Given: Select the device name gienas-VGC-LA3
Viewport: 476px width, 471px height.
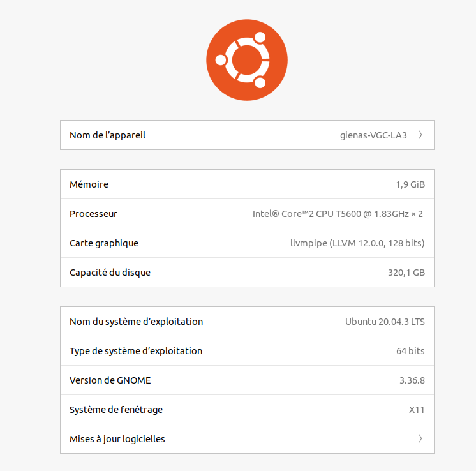Looking at the screenshot, I should click(373, 135).
